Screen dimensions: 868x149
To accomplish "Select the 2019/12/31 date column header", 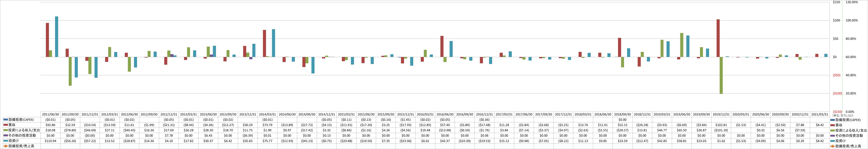I will [721, 114].
